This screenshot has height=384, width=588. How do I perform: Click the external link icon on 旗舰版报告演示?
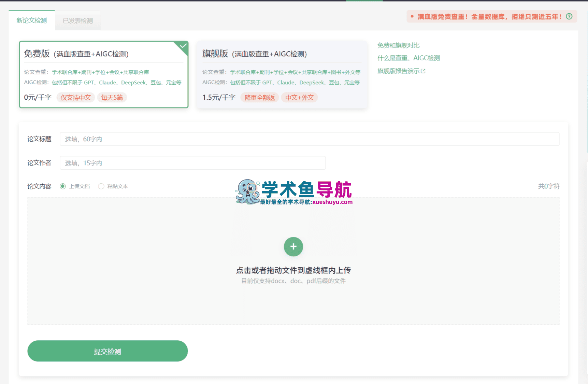(x=423, y=71)
